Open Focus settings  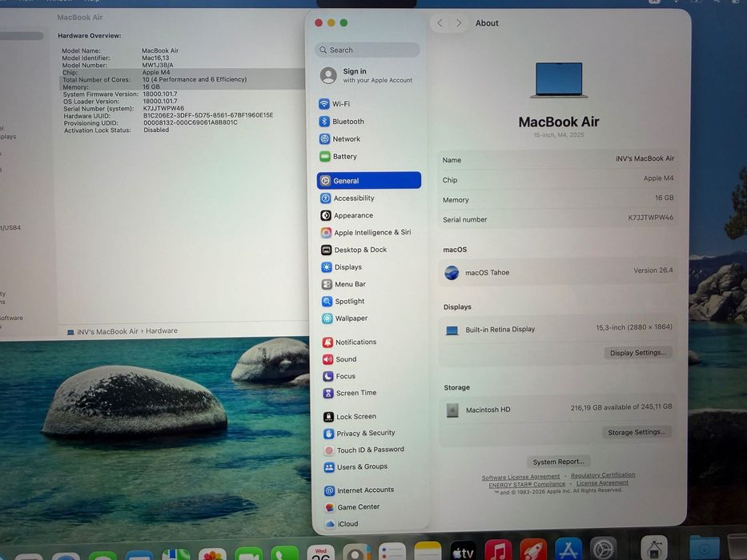tap(339, 376)
